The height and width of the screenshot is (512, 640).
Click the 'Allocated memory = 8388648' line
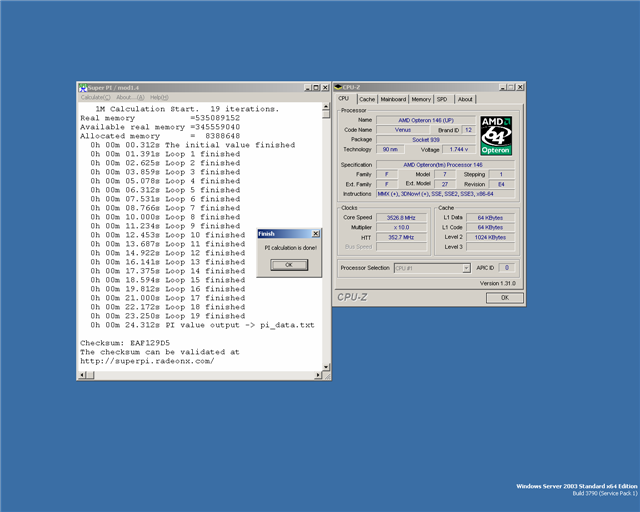click(160, 136)
